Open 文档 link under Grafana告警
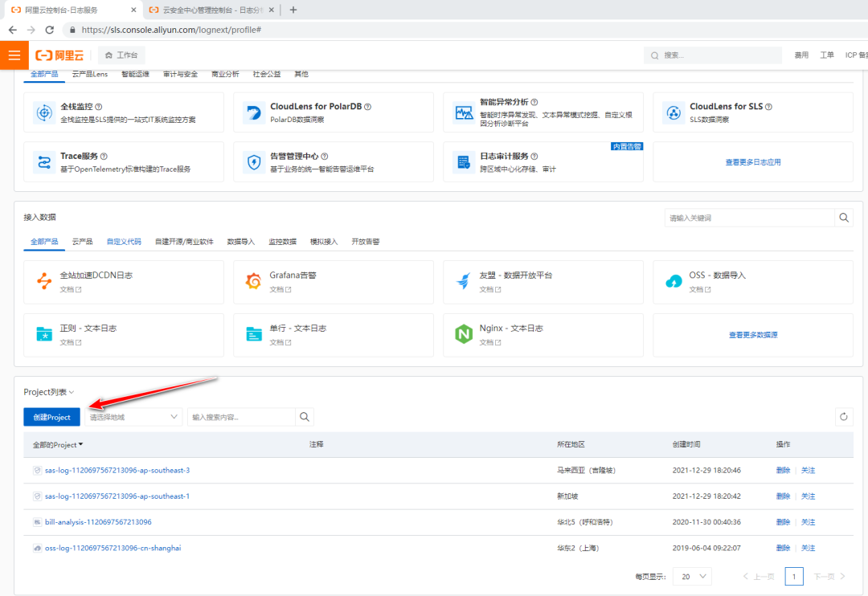The image size is (868, 596). [280, 289]
